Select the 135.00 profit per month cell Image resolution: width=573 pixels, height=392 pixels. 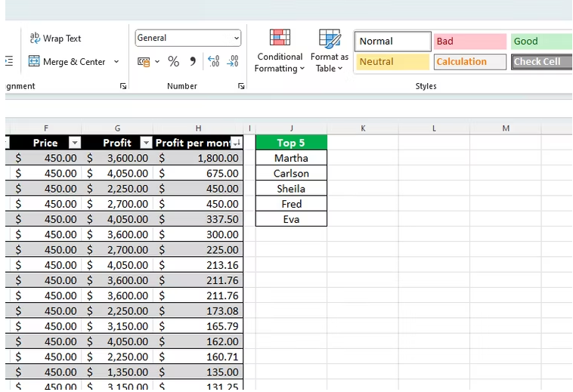(198, 372)
